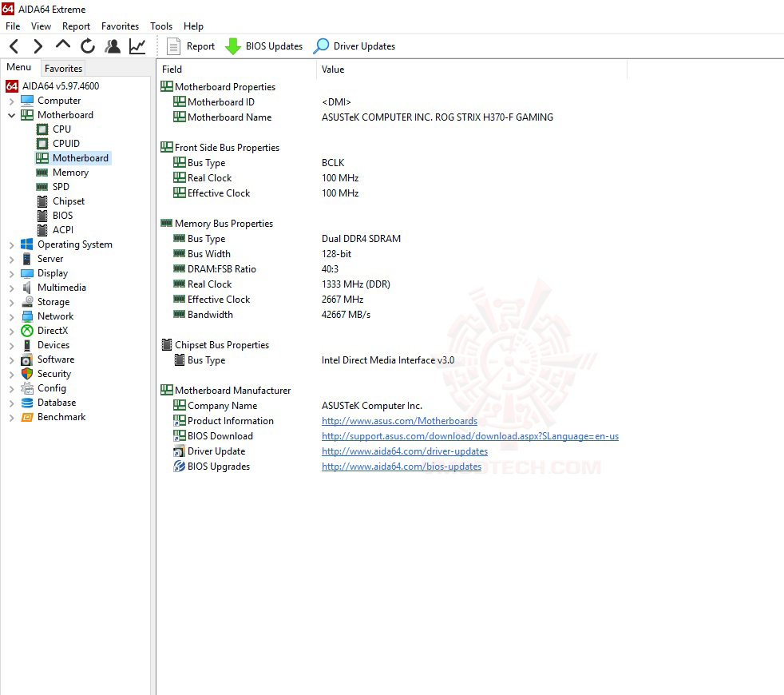Open the Favorites menu in menu bar

click(120, 26)
